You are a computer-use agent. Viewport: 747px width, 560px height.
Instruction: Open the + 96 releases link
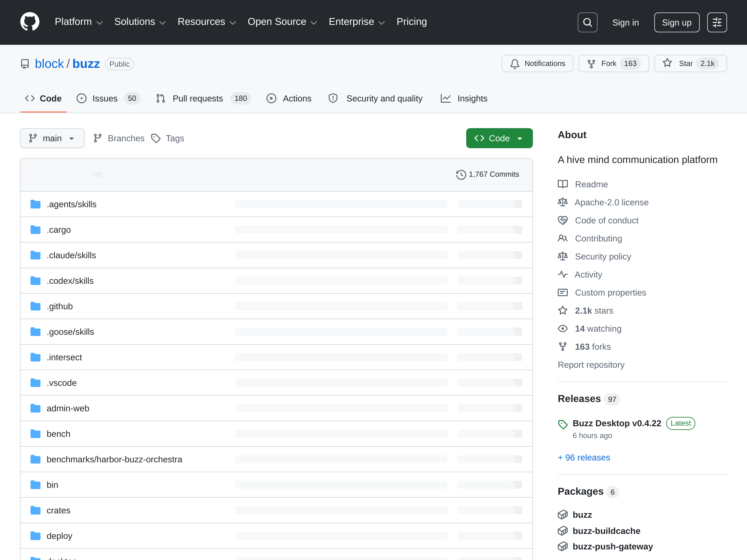pyautogui.click(x=584, y=457)
